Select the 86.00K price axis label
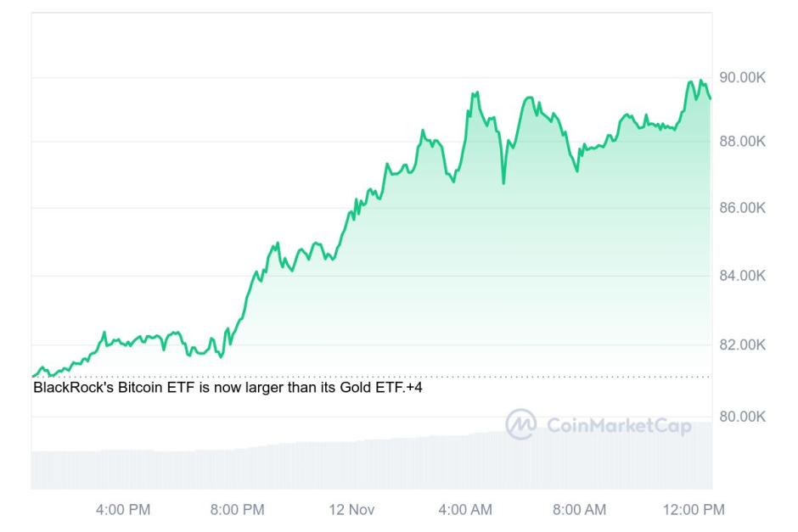The width and height of the screenshot is (798, 532). click(x=742, y=209)
